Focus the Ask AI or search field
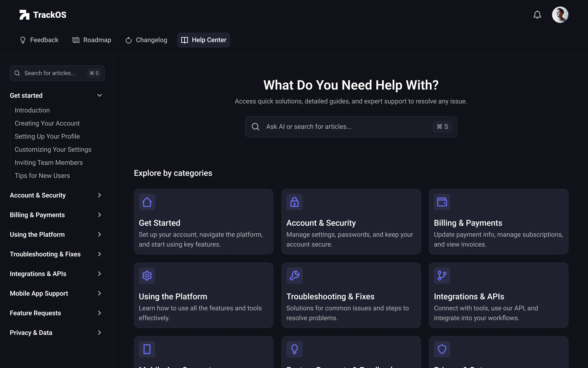Screen dimensions: 588x368 tap(351, 127)
